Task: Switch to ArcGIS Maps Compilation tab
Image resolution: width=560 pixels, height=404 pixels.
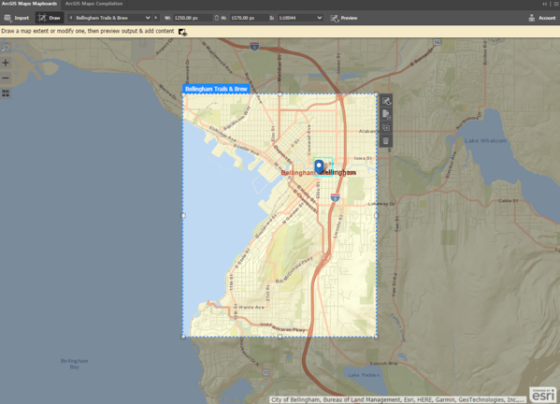Action: pos(94,4)
